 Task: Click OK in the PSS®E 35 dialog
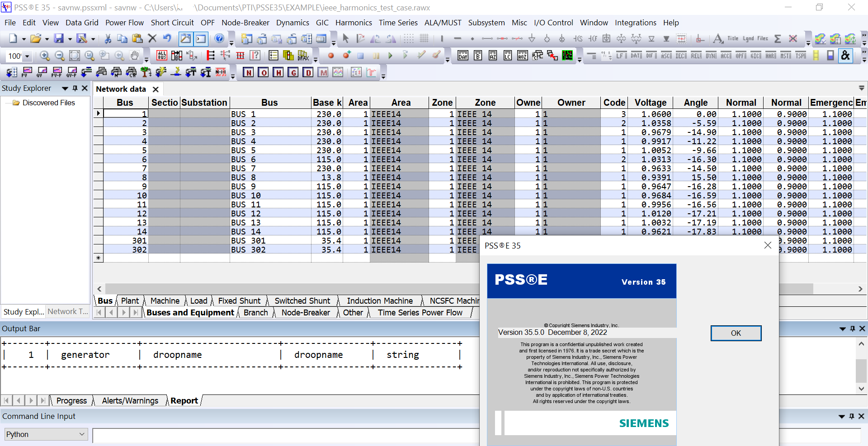pyautogui.click(x=736, y=333)
